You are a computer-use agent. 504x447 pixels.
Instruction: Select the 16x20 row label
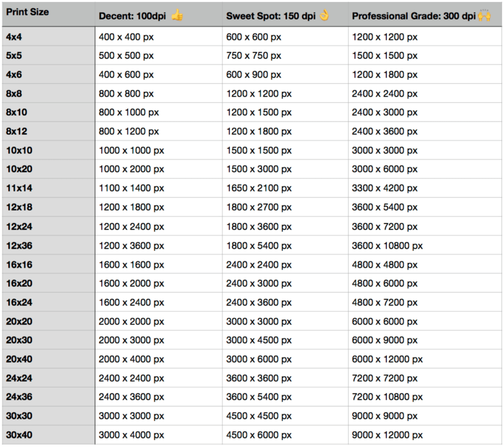(17, 283)
